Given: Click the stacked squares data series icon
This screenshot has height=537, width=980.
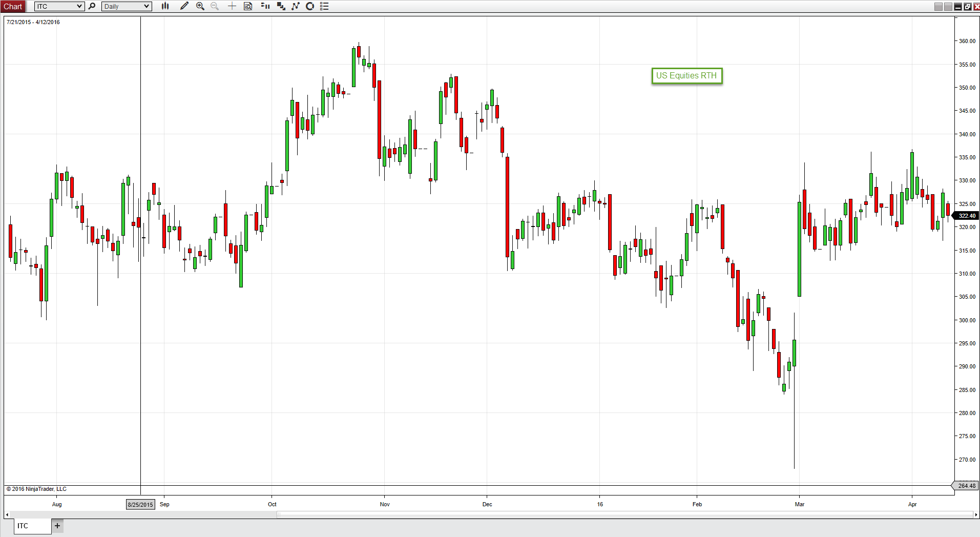Looking at the screenshot, I should pos(281,6).
